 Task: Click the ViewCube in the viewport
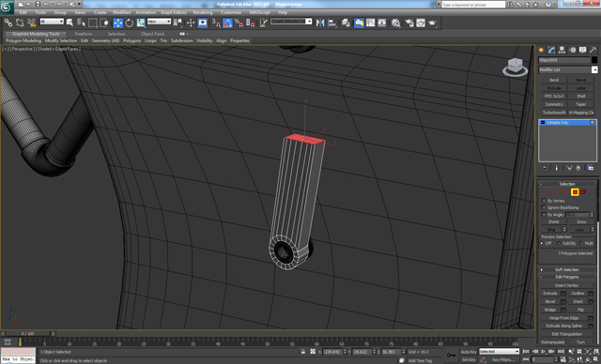[x=516, y=67]
